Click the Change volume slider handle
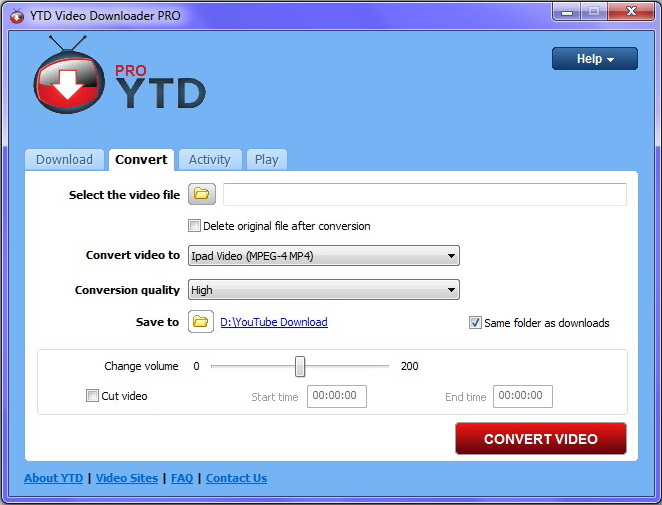The height and width of the screenshot is (505, 662). click(300, 366)
